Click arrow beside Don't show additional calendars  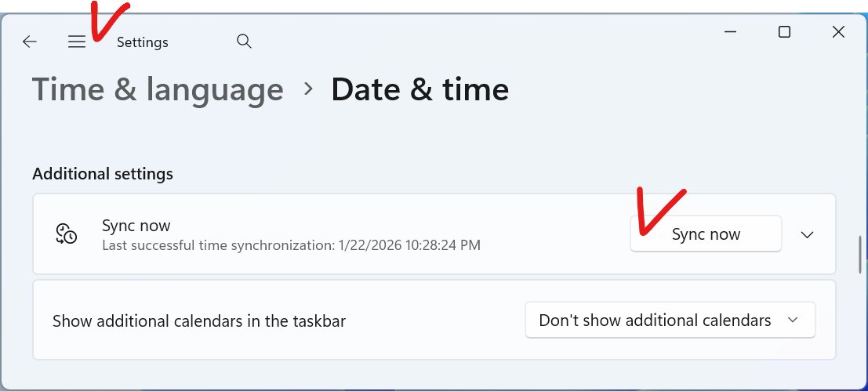[793, 320]
